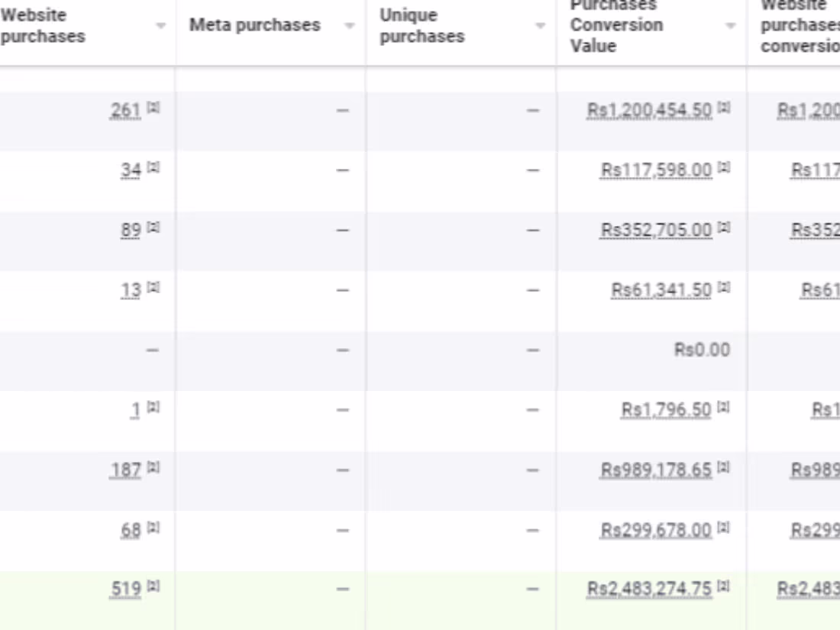Screen dimensions: 840x630
Task: Open the Rs117,598.00 conversion value link
Action: tap(656, 170)
